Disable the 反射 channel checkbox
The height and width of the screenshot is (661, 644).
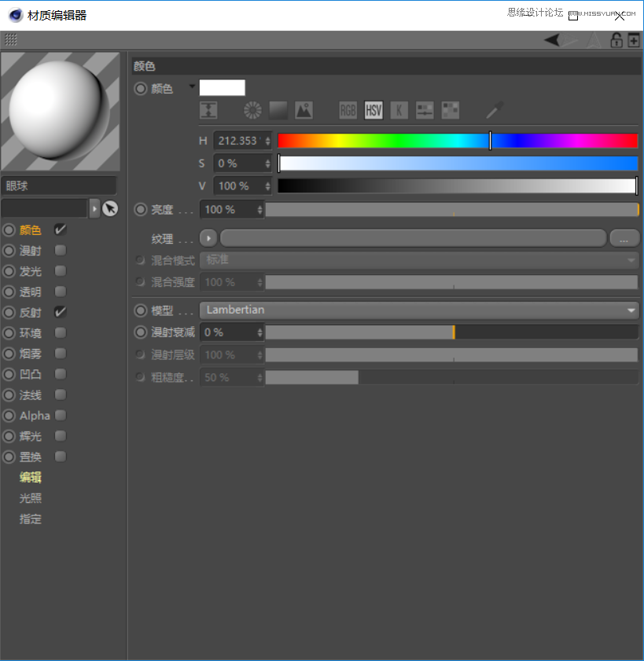click(x=60, y=312)
